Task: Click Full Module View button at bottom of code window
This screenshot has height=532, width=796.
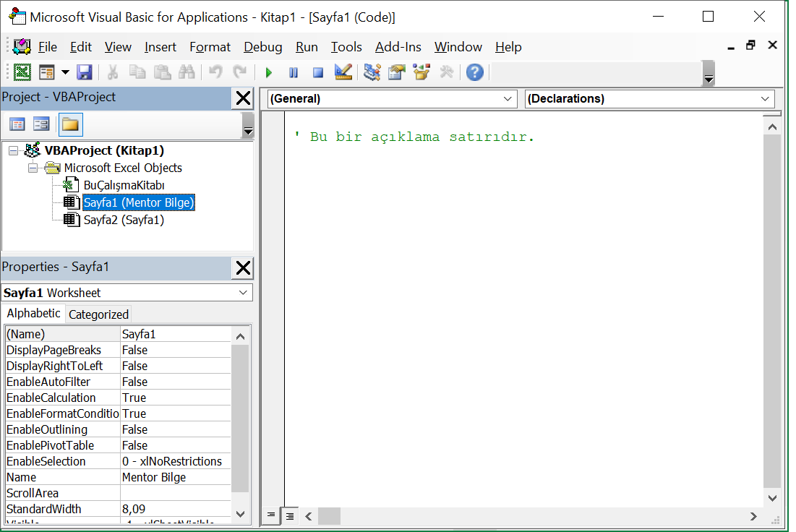Action: coord(289,516)
